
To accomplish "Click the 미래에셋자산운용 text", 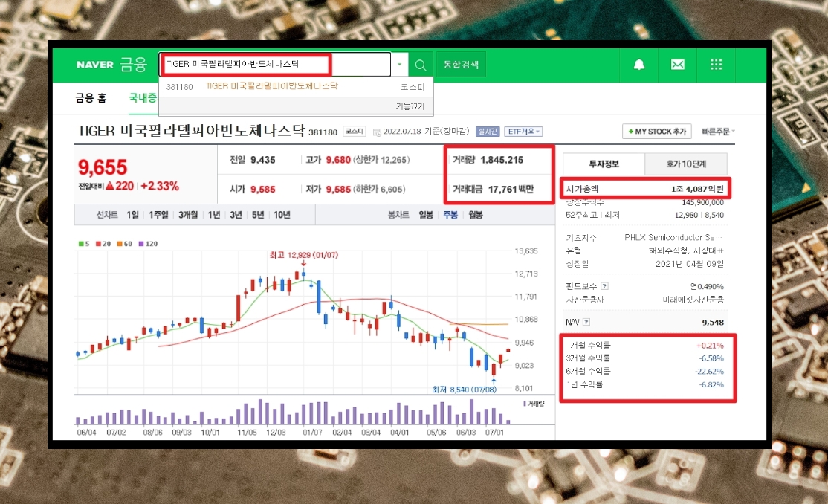I will click(x=693, y=300).
